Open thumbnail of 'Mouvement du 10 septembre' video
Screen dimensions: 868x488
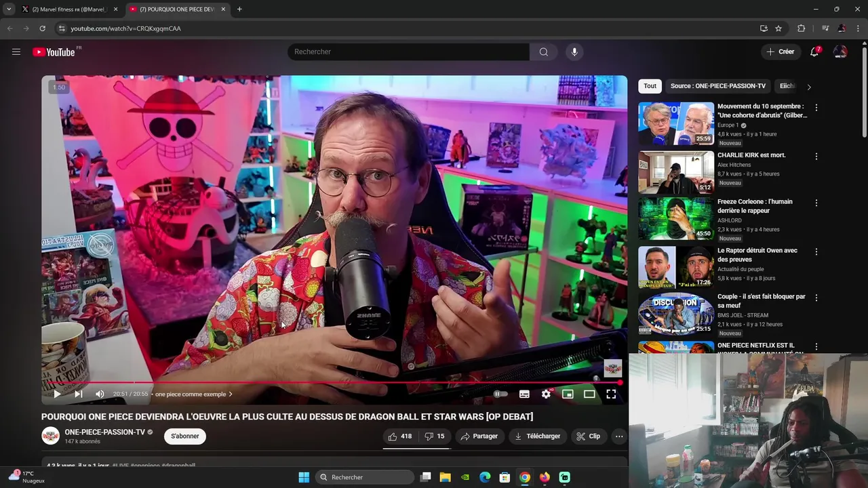tap(676, 123)
